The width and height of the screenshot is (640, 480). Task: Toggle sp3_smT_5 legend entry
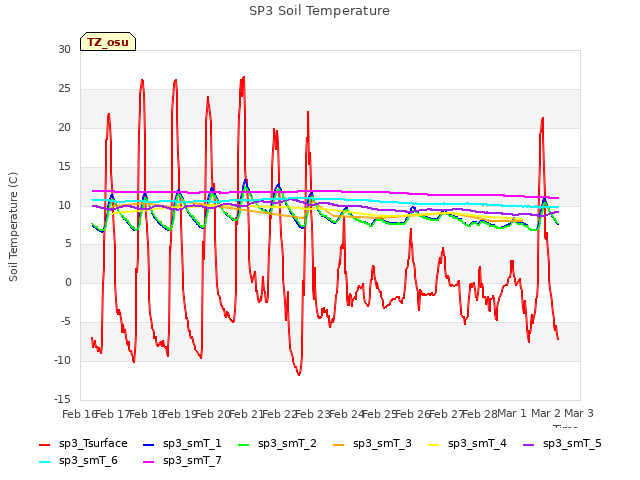562,443
